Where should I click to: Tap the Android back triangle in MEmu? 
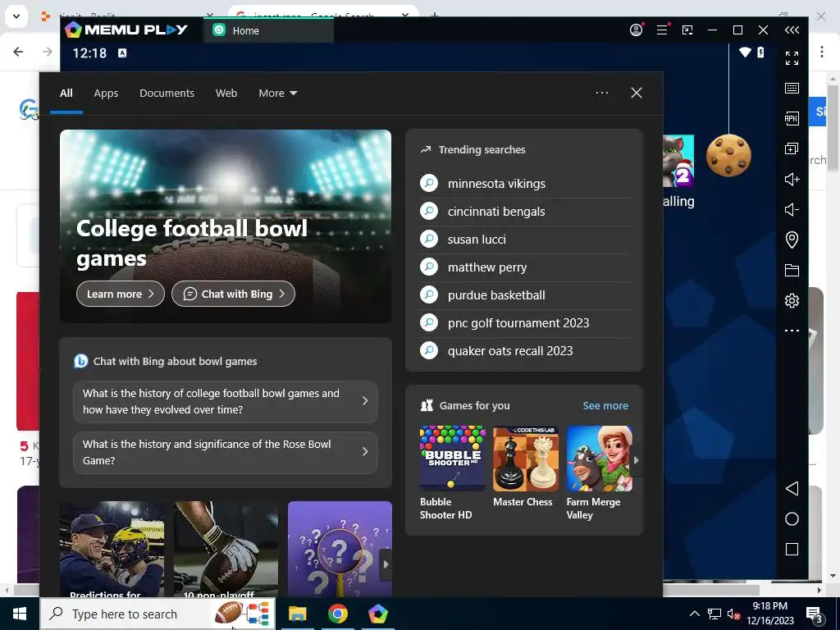coord(792,489)
